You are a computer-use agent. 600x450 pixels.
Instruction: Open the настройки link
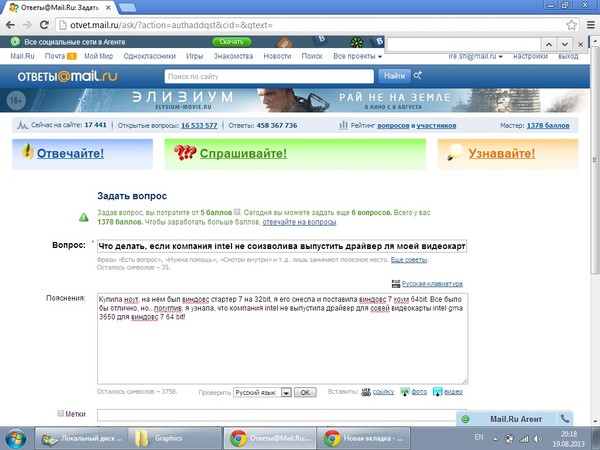(530, 56)
